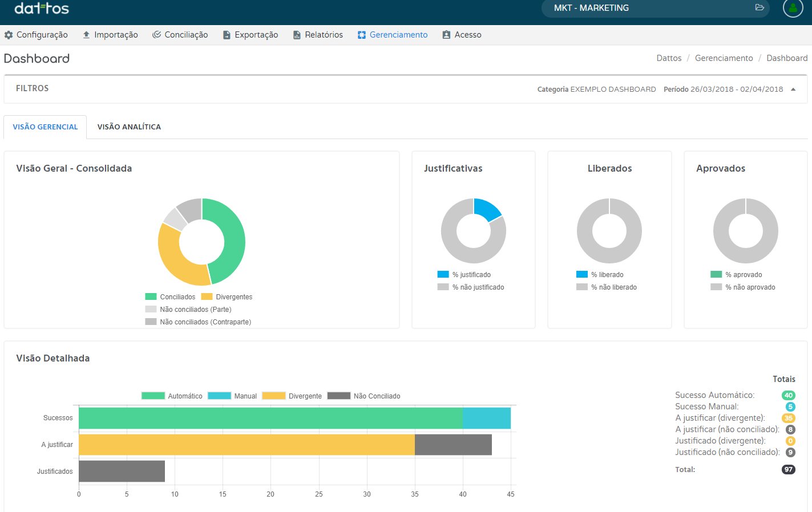
Task: Open the Importação menu
Action: 110,35
